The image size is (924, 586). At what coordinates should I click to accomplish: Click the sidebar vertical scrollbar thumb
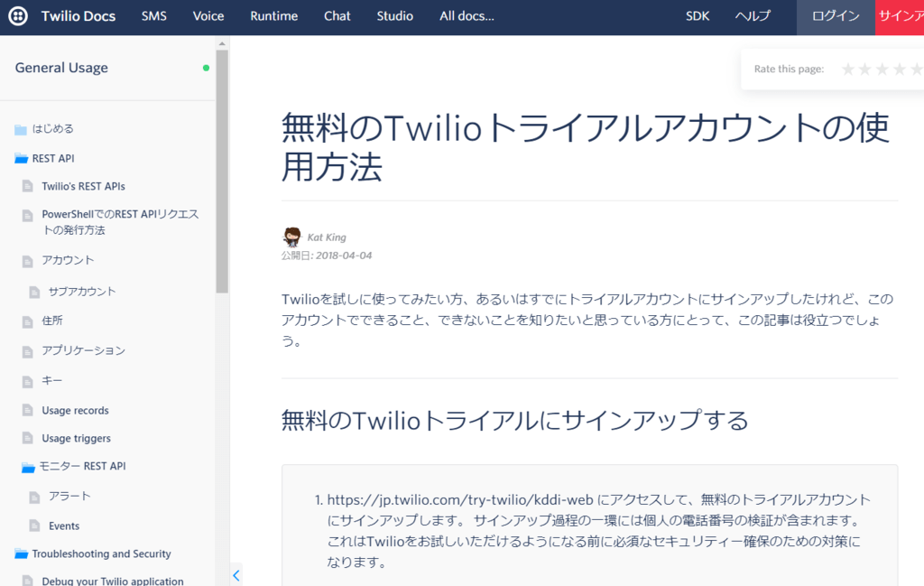(x=222, y=172)
